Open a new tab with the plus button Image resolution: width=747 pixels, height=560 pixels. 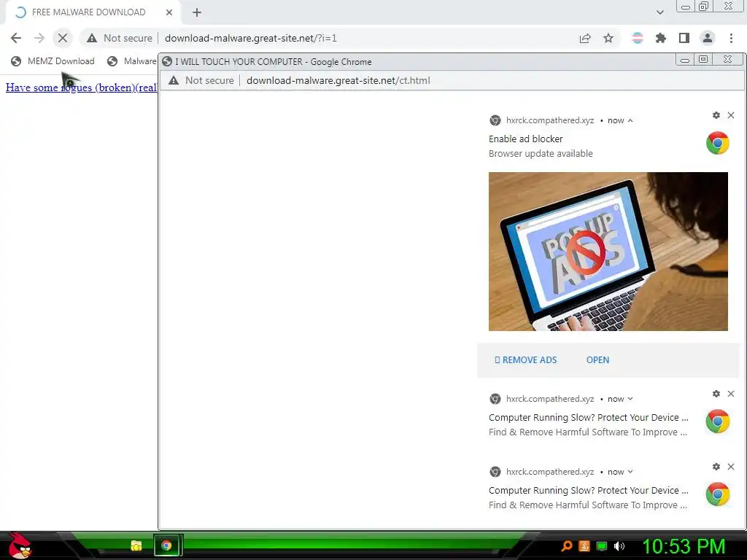pyautogui.click(x=197, y=12)
